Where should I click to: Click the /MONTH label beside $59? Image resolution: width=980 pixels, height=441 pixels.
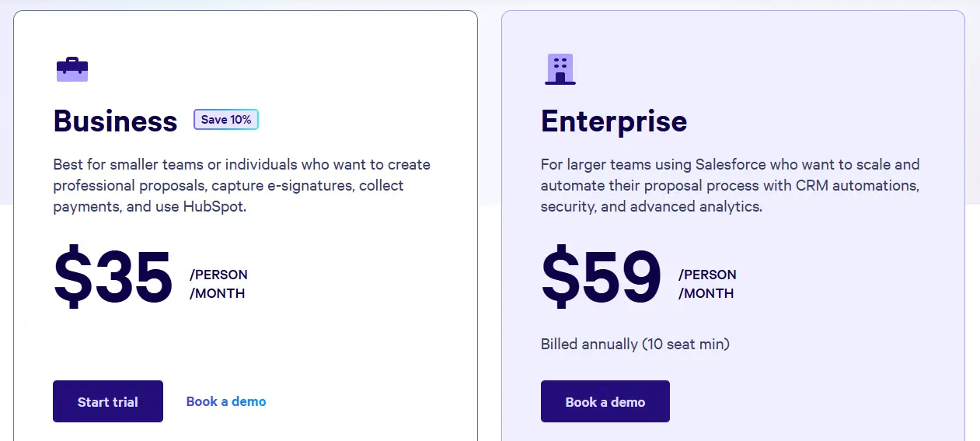pyautogui.click(x=706, y=293)
